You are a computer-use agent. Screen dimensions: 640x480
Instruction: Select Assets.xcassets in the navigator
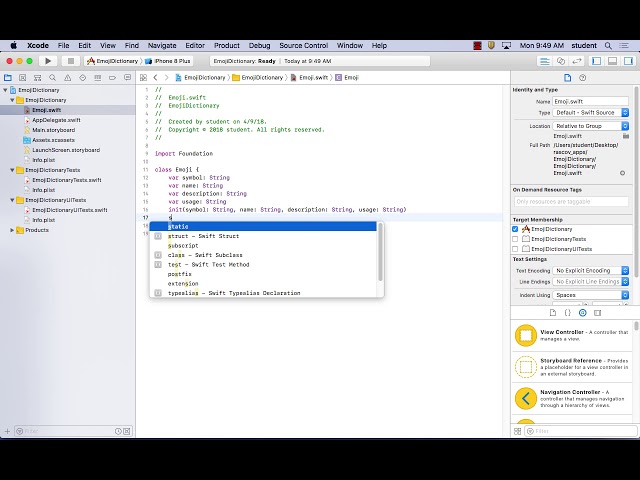53,140
